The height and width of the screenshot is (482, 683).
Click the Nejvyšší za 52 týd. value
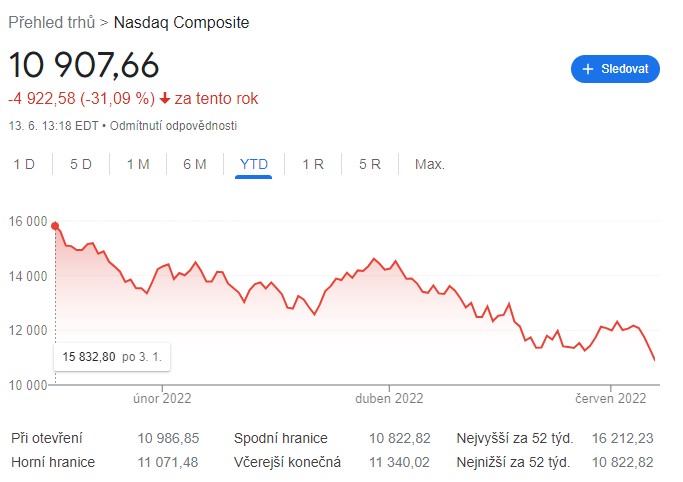coord(622,439)
